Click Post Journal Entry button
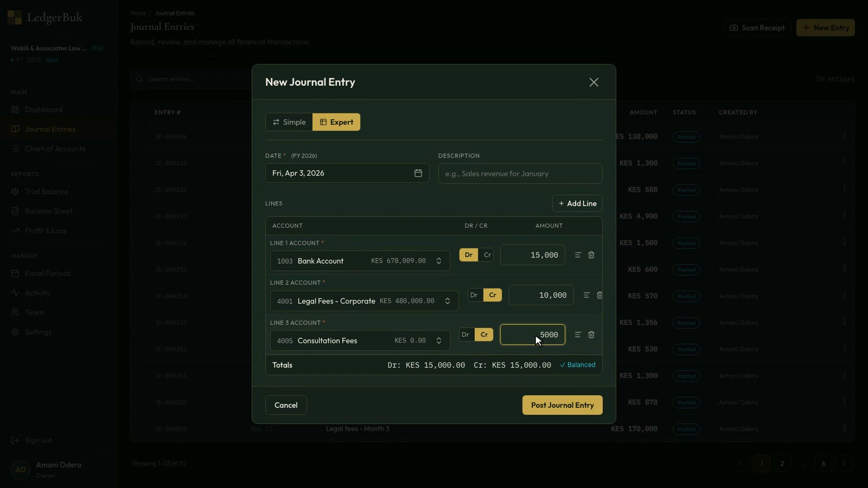 coord(562,405)
